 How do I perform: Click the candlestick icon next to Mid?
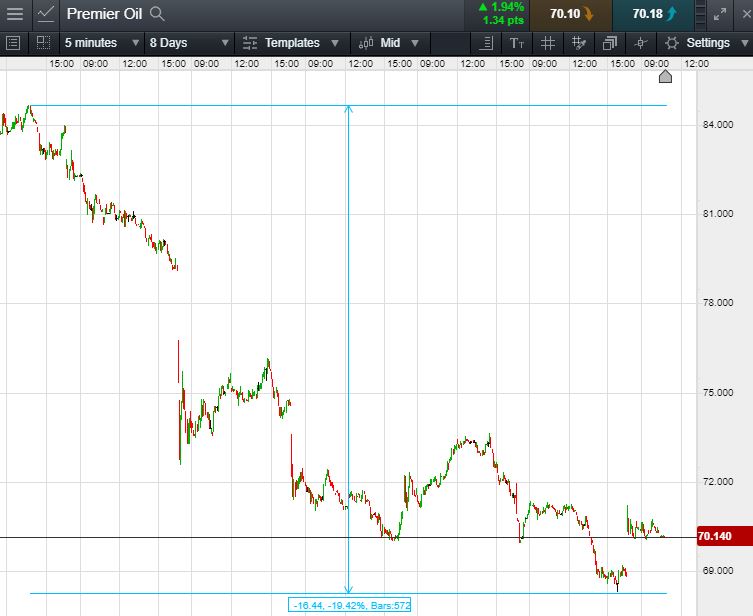[366, 43]
